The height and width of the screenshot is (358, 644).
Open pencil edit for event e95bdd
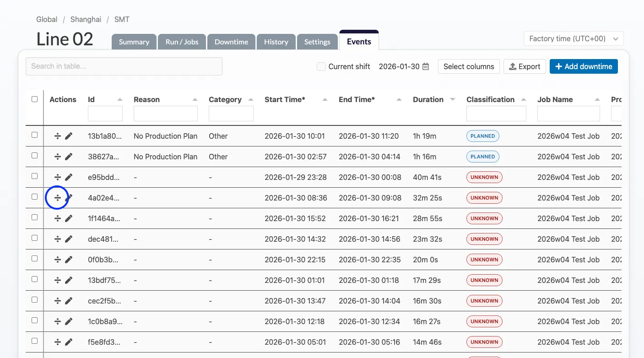69,177
